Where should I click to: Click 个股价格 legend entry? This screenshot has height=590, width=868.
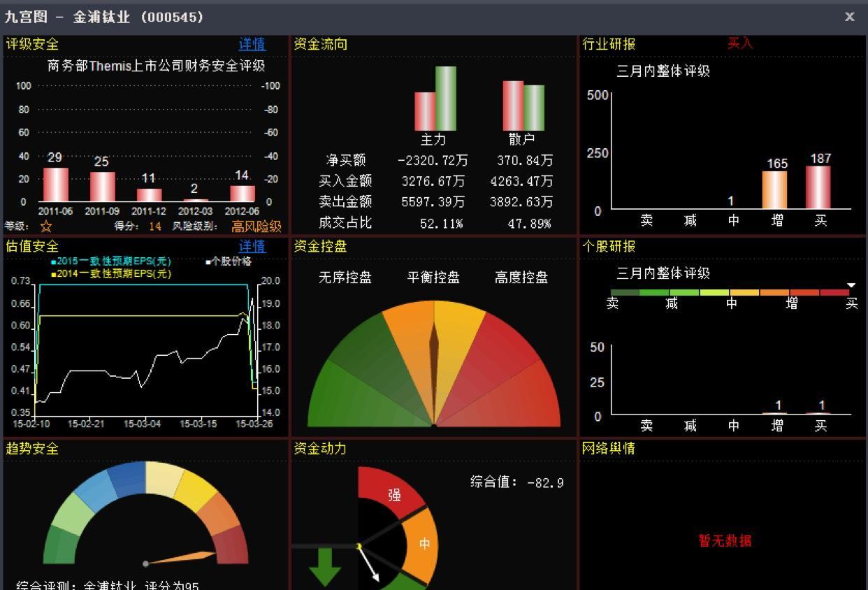[229, 261]
